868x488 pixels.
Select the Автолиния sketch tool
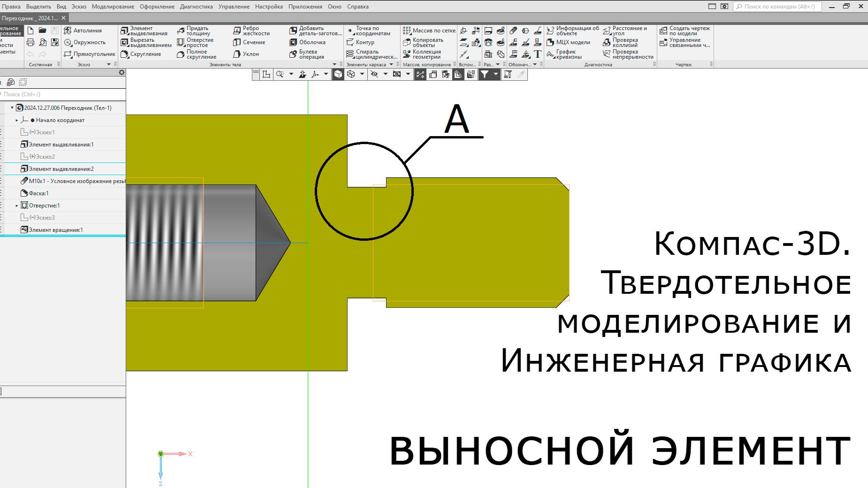pos(87,30)
